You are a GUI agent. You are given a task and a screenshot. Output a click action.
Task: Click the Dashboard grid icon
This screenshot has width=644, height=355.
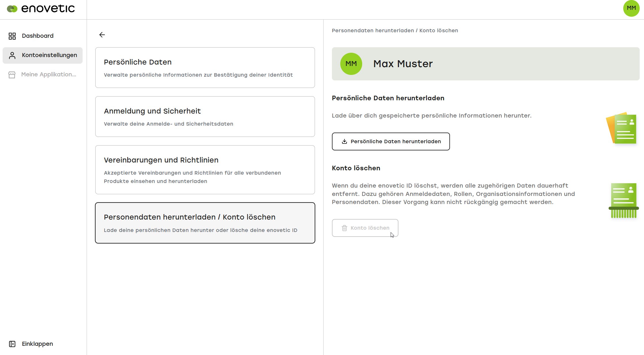[12, 36]
